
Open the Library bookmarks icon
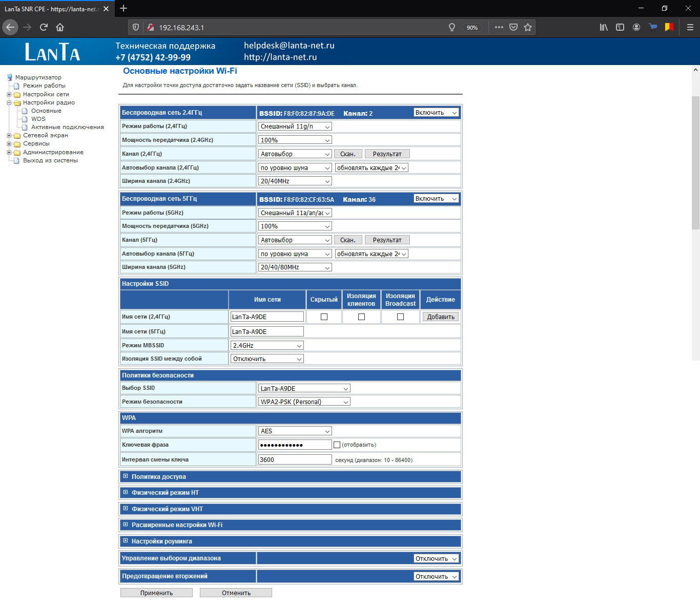point(604,27)
